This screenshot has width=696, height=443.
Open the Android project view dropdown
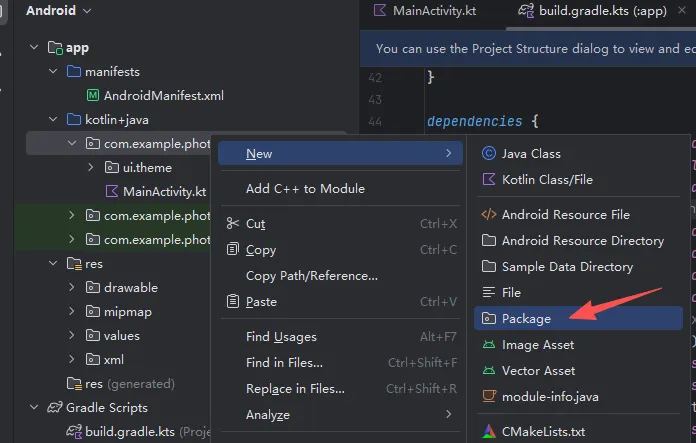[x=58, y=10]
